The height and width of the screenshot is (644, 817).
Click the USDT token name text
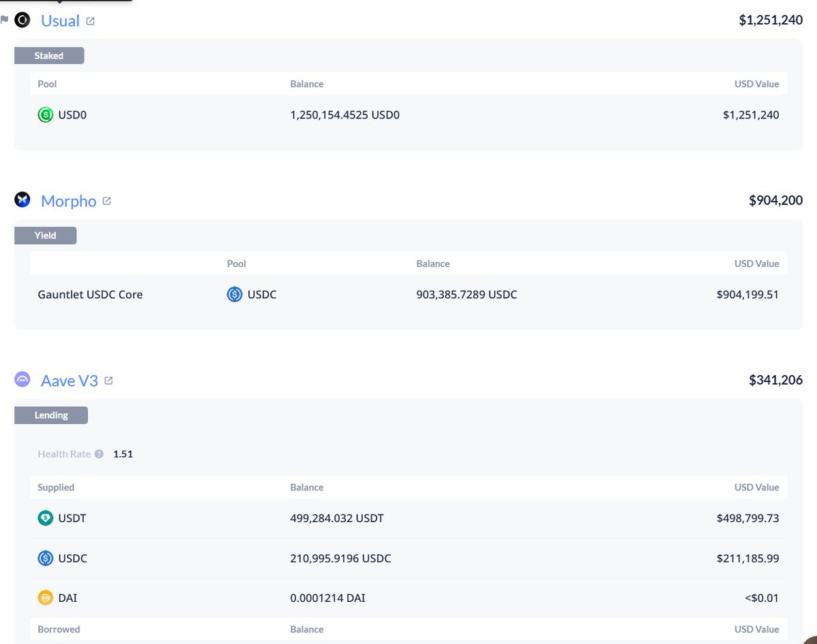click(72, 518)
